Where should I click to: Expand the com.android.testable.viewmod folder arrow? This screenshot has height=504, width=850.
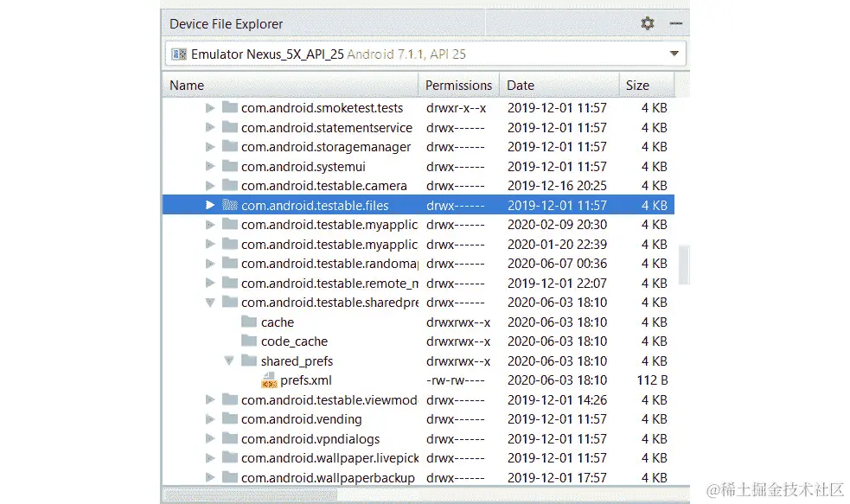point(210,400)
